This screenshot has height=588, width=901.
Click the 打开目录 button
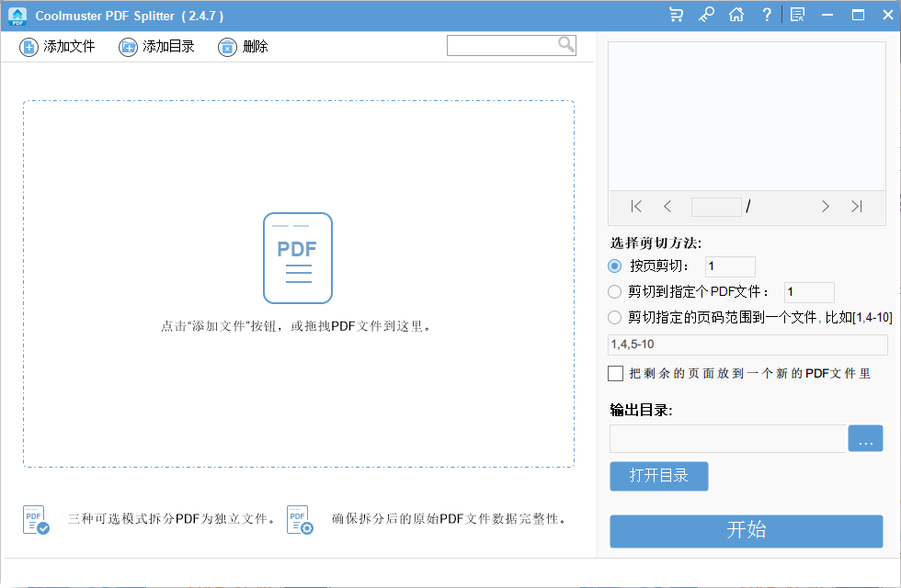[658, 476]
